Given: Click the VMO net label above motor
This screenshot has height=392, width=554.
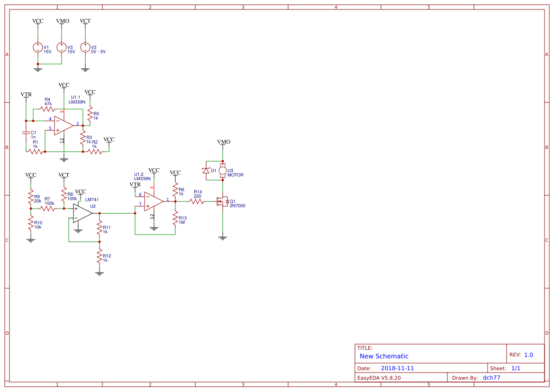Looking at the screenshot, I should click(x=223, y=142).
